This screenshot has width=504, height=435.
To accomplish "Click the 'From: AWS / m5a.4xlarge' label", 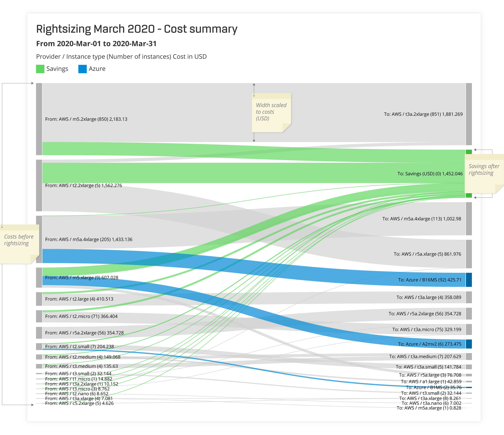I will 89,239.
